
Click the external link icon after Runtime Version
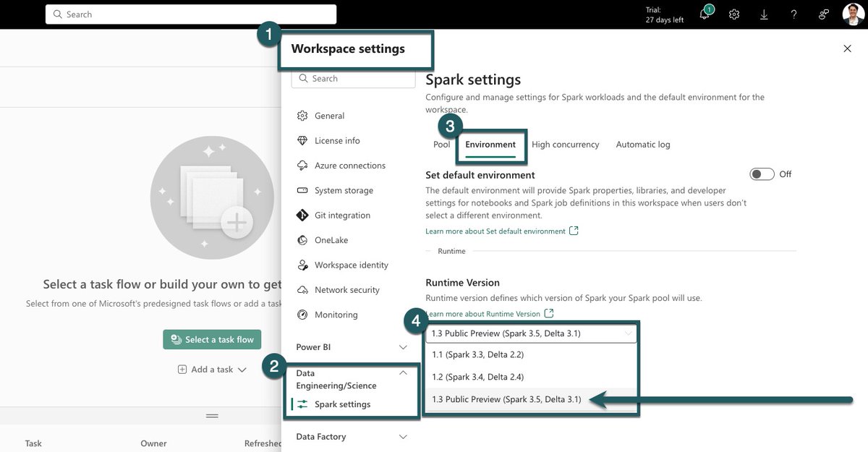click(549, 313)
